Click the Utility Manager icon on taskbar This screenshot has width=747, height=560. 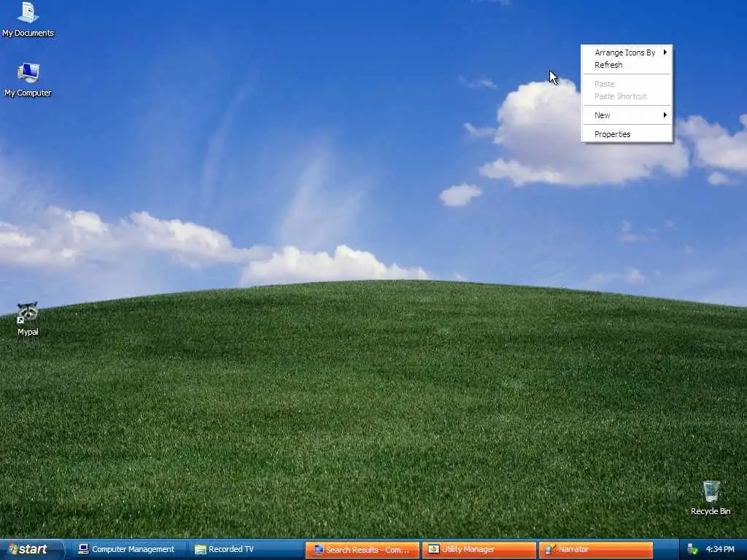click(433, 549)
